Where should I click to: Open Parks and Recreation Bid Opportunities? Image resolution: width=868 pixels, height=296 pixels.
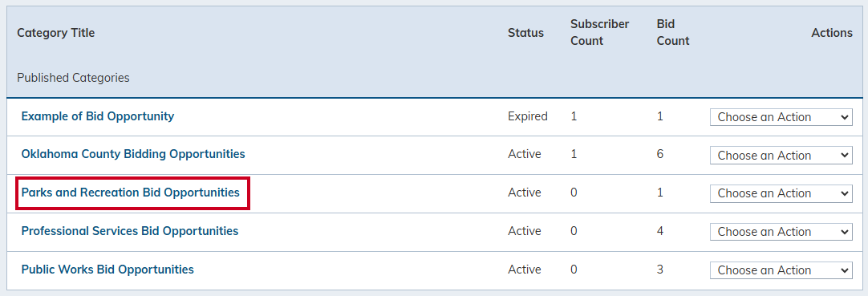(130, 193)
